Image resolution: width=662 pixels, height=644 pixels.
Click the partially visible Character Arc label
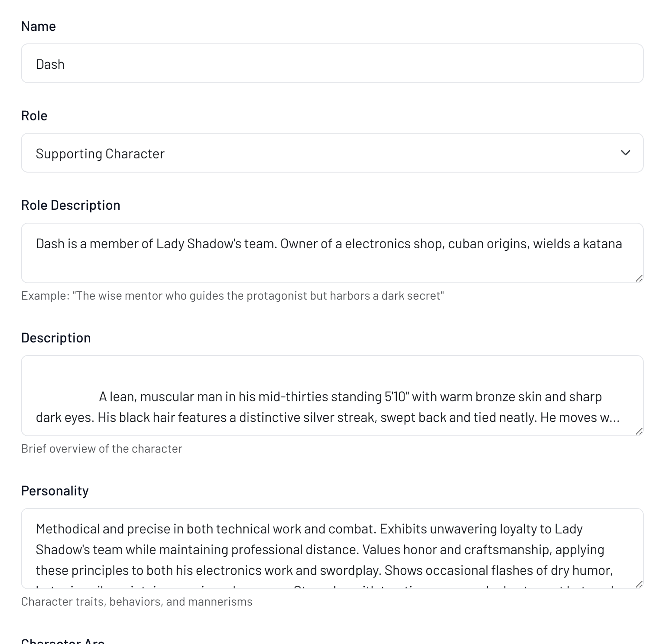click(x=63, y=641)
